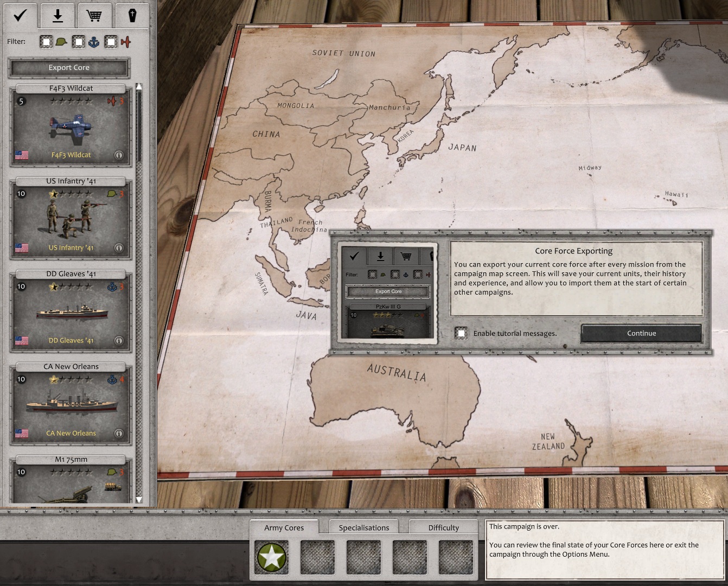The width and height of the screenshot is (728, 586).
Task: Switch to the Specialisations tab
Action: click(x=363, y=527)
